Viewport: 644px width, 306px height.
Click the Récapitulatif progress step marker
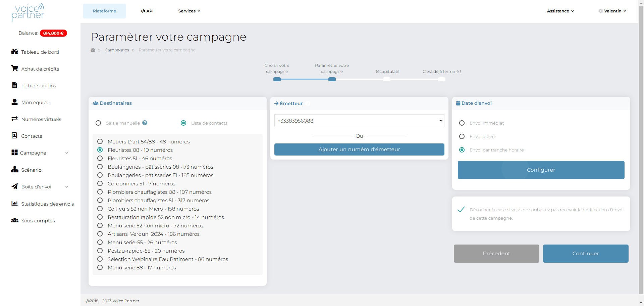(387, 79)
